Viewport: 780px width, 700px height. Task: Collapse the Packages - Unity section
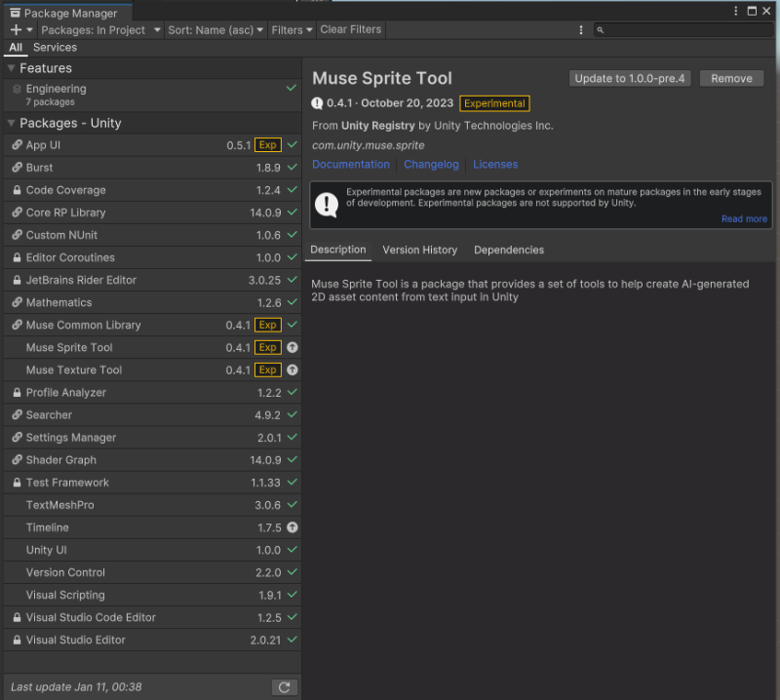pyautogui.click(x=11, y=123)
